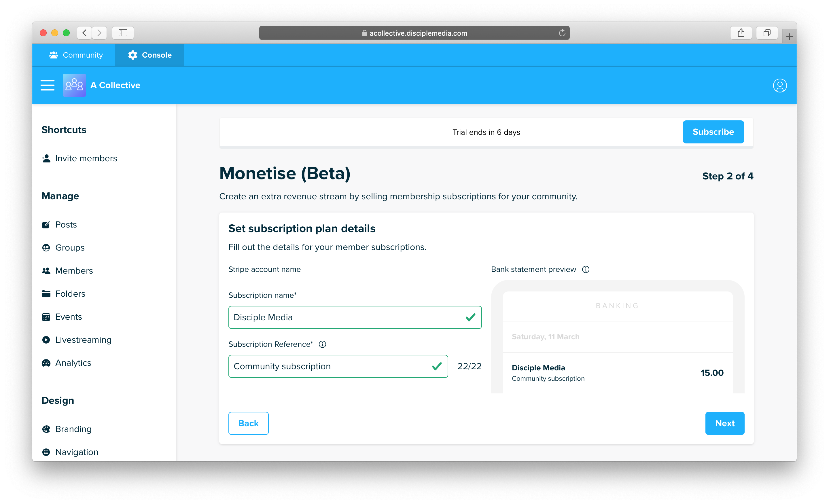Click the Events calendar icon
The image size is (829, 504).
pyautogui.click(x=46, y=317)
